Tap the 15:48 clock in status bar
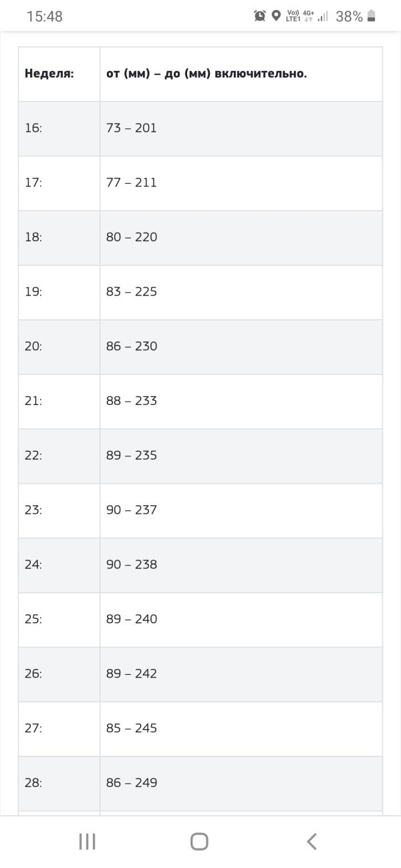Viewport: 401px width, 868px height. [x=45, y=17]
